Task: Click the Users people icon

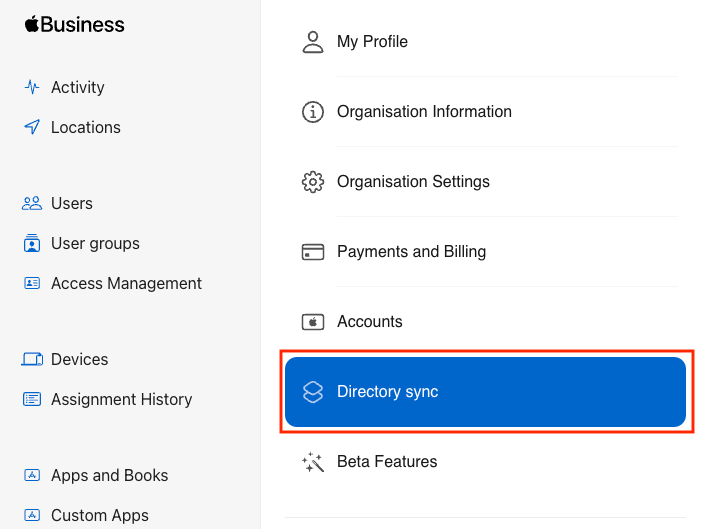Action: [32, 203]
